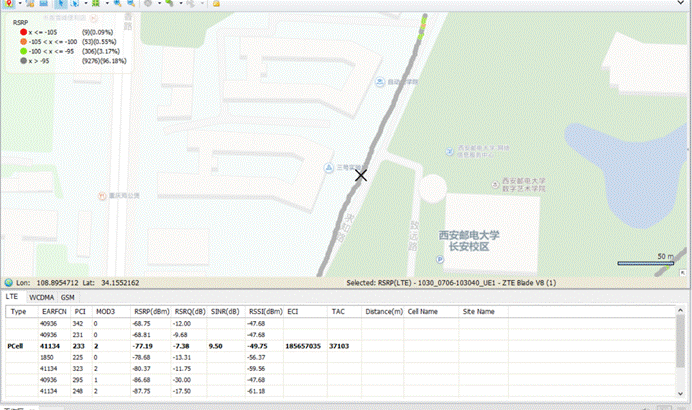Click the RSRP(dBm) column header
Image resolution: width=692 pixels, height=410 pixels.
tap(152, 311)
